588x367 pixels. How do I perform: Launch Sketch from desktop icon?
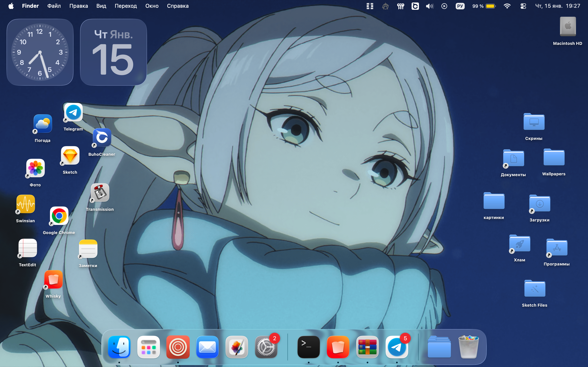coord(70,156)
